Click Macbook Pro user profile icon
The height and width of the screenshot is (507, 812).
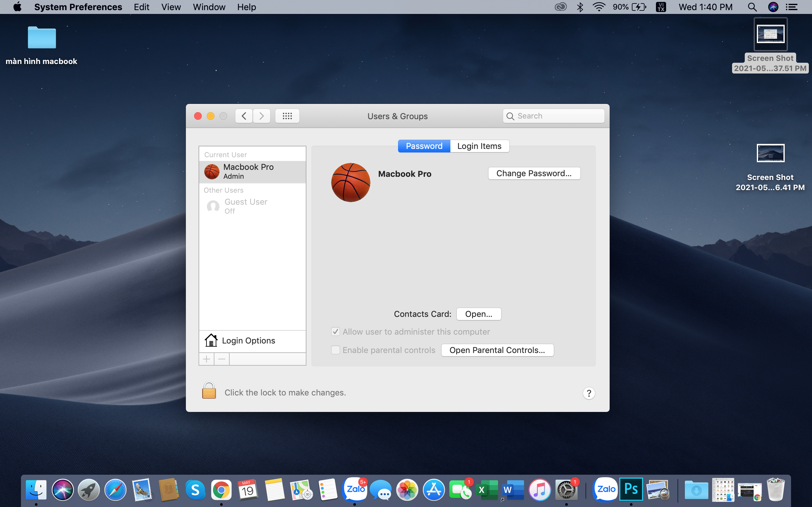(x=211, y=171)
